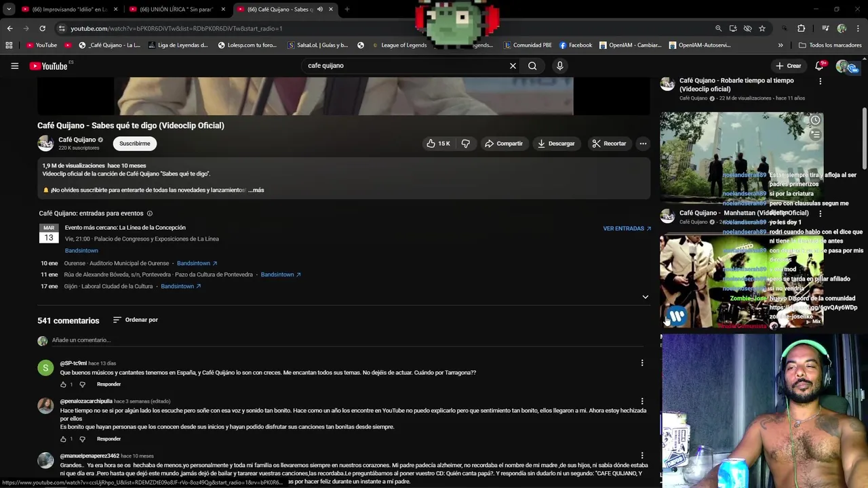This screenshot has width=868, height=488.
Task: Click the search box containing cafe quijano
Action: pyautogui.click(x=407, y=66)
